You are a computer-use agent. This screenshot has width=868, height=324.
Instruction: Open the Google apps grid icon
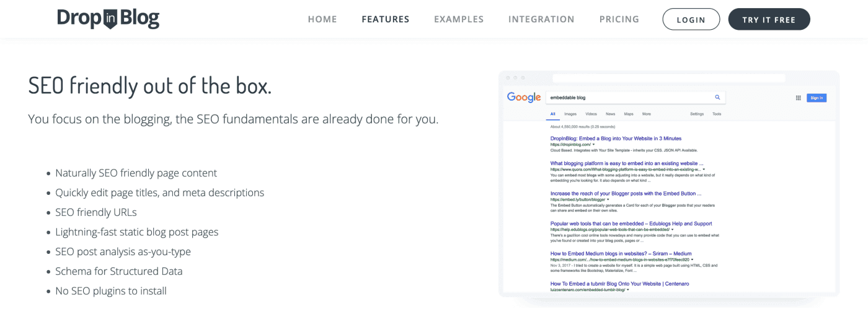pyautogui.click(x=798, y=97)
